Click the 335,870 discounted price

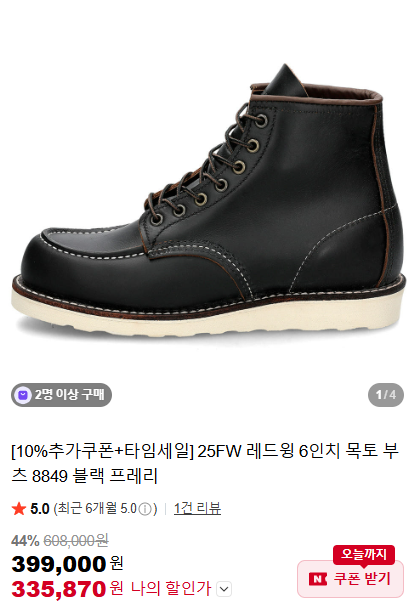(x=59, y=589)
